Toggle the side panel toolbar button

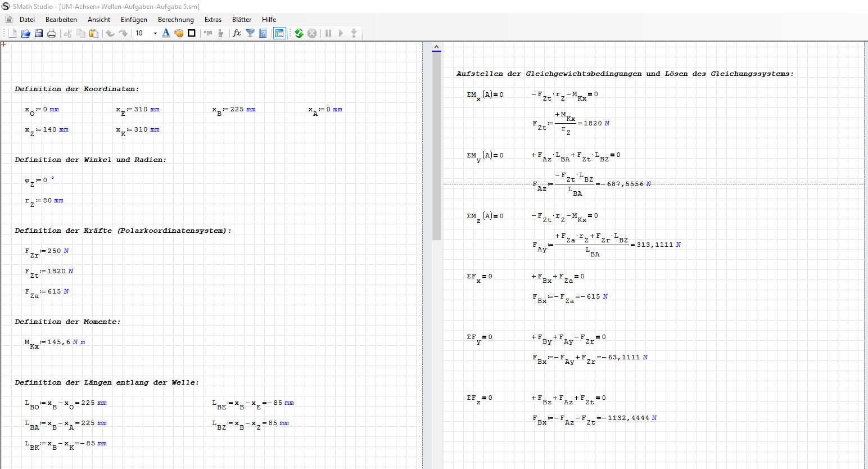click(x=279, y=33)
